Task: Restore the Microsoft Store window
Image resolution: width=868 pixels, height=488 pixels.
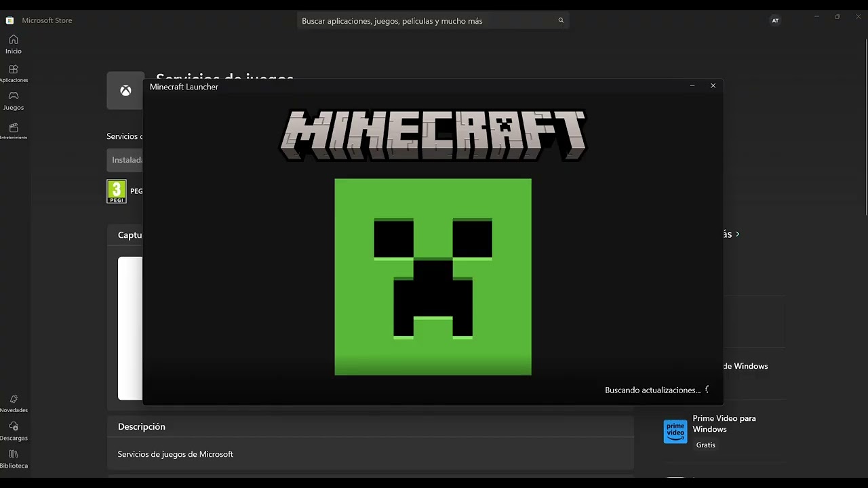Action: point(837,17)
